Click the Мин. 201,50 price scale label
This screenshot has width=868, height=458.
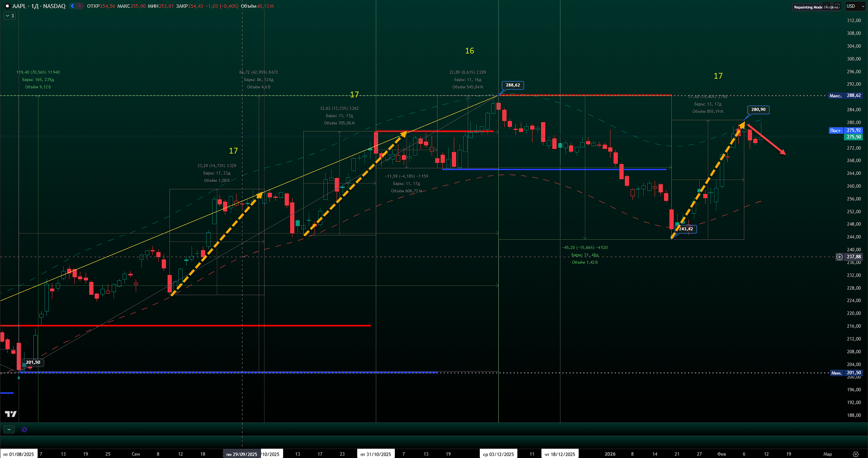846,373
